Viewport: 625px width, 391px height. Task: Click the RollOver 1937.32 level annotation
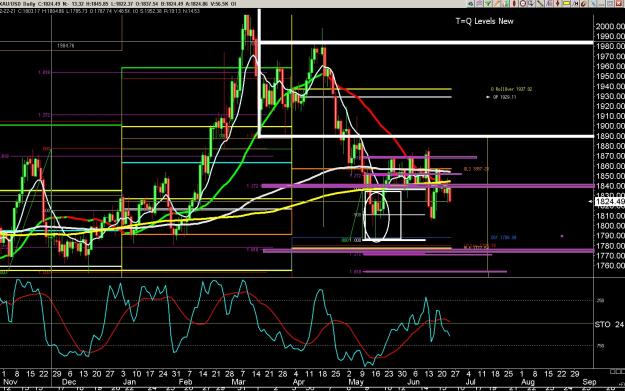(x=511, y=89)
